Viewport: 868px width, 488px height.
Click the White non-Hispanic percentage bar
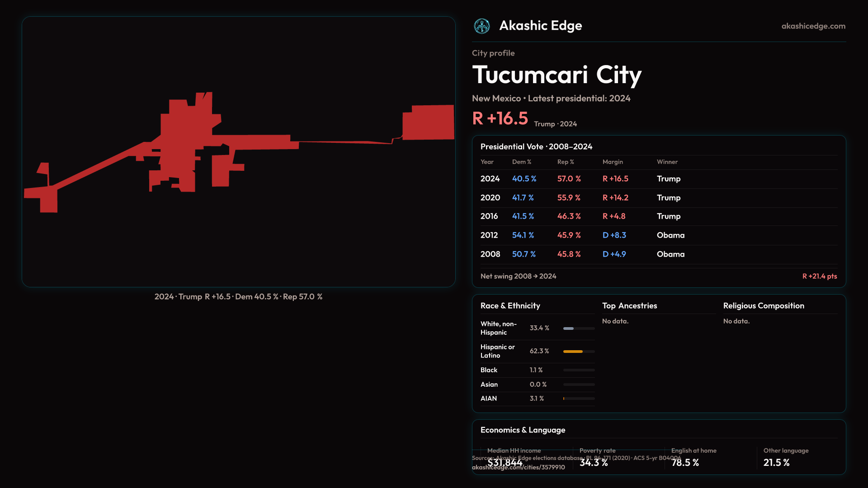579,328
